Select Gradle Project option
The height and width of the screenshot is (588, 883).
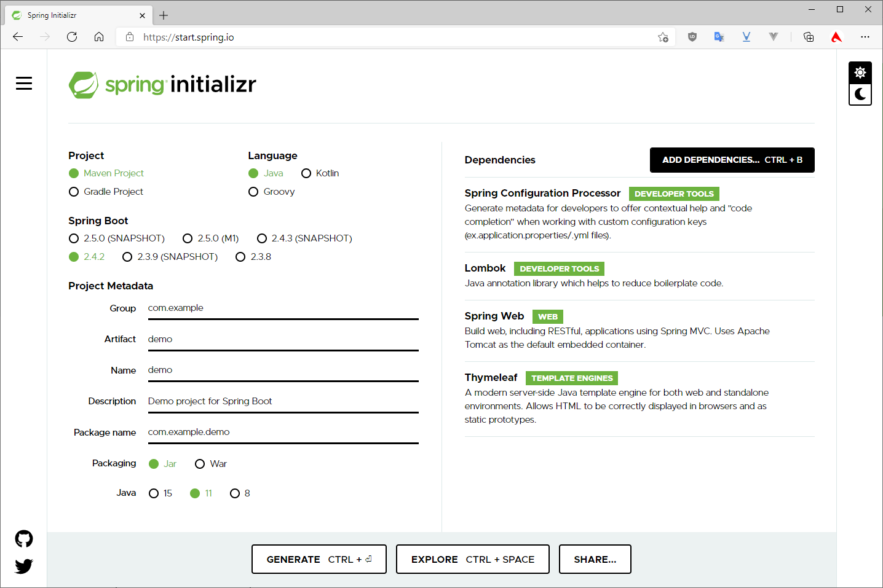[x=106, y=192]
